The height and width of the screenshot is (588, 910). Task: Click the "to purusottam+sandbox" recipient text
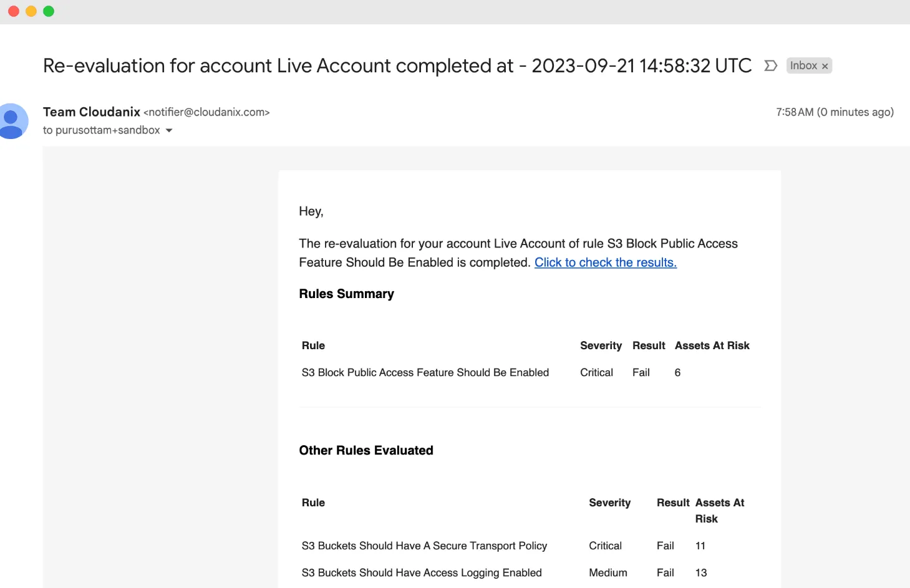(101, 130)
